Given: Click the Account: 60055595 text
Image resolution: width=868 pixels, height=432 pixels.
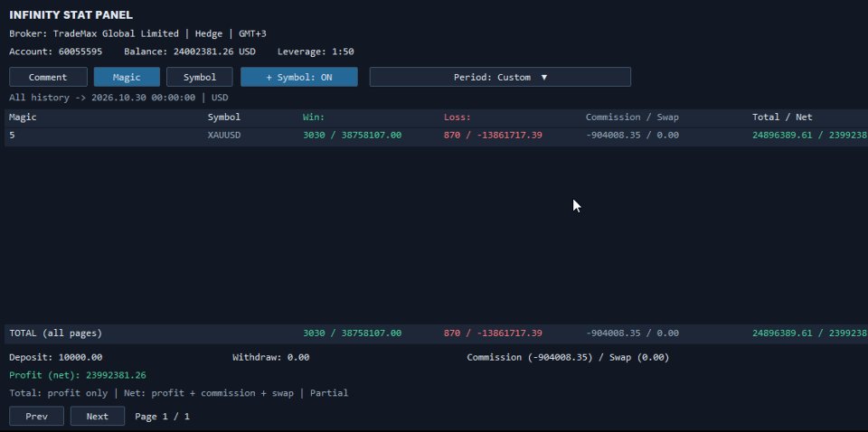Looking at the screenshot, I should 55,52.
